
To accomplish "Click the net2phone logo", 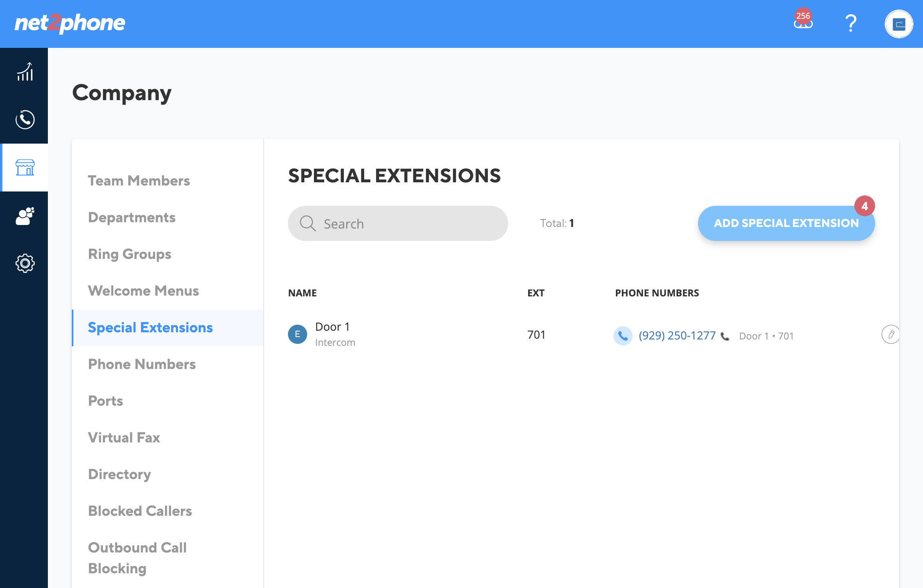I will (x=70, y=23).
